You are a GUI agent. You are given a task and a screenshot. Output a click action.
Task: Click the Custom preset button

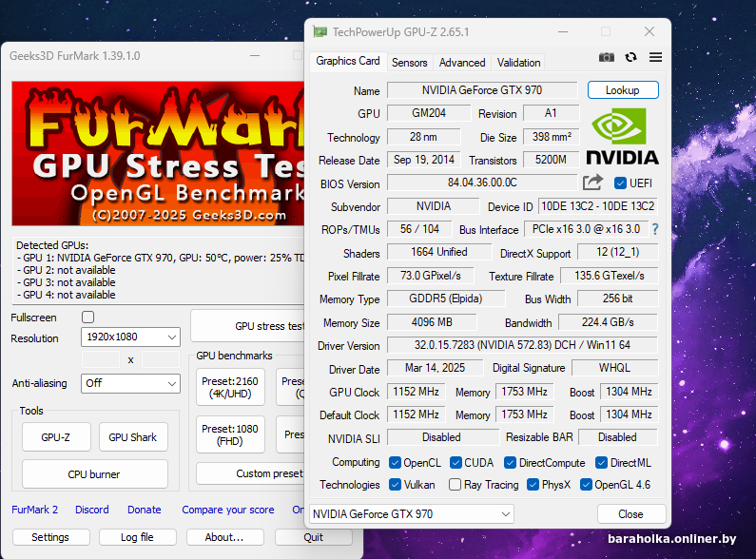250,473
